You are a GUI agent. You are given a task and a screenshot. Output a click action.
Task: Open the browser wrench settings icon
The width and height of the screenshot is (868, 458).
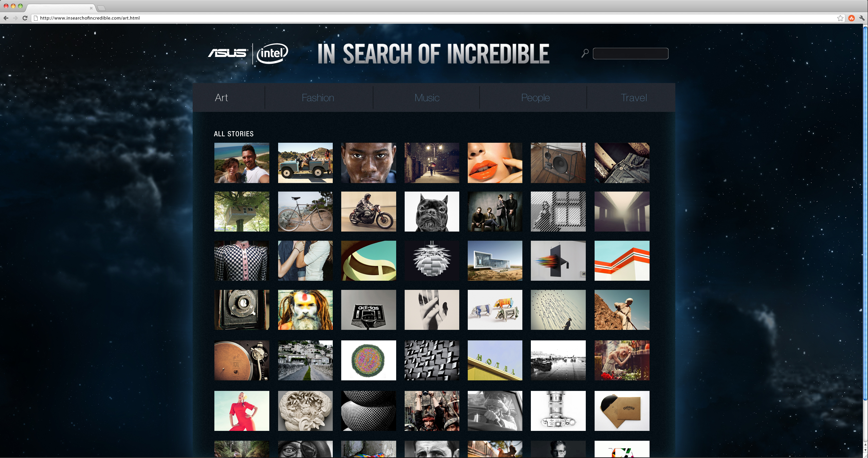point(862,18)
